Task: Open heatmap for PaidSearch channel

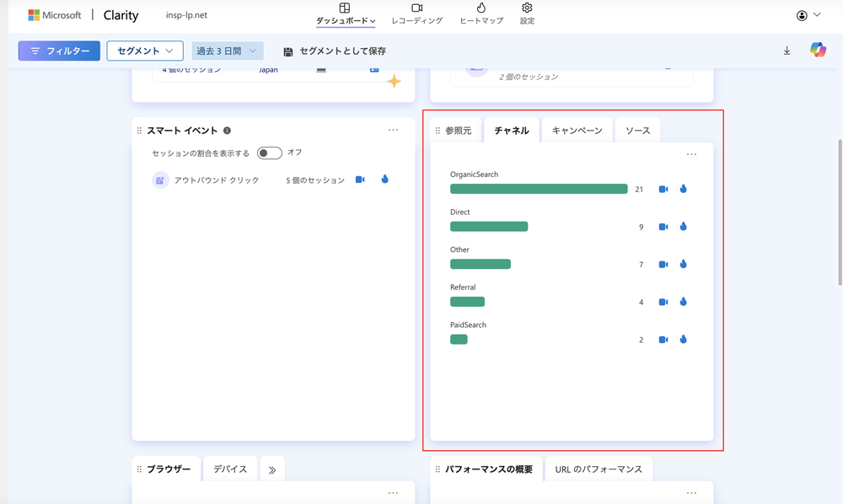Action: tap(684, 339)
